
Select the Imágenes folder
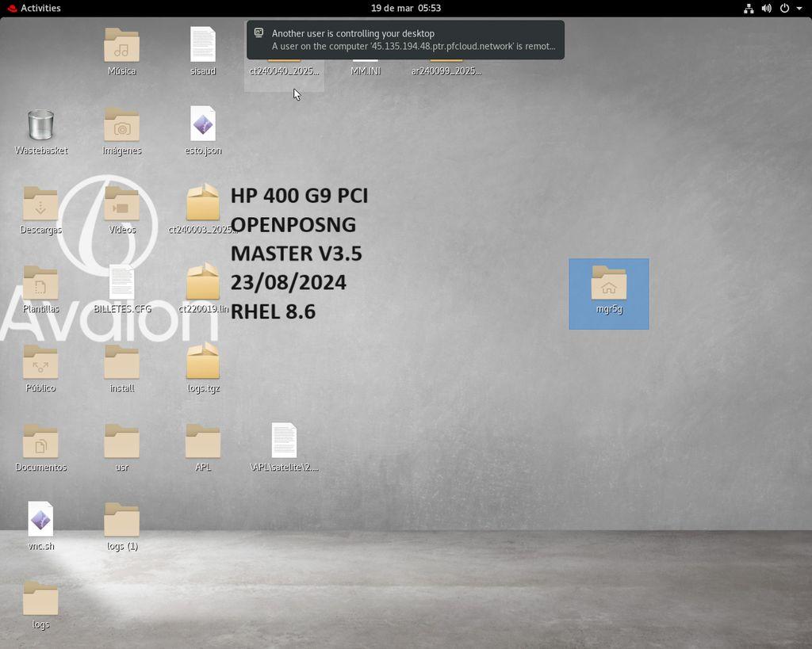point(121,125)
